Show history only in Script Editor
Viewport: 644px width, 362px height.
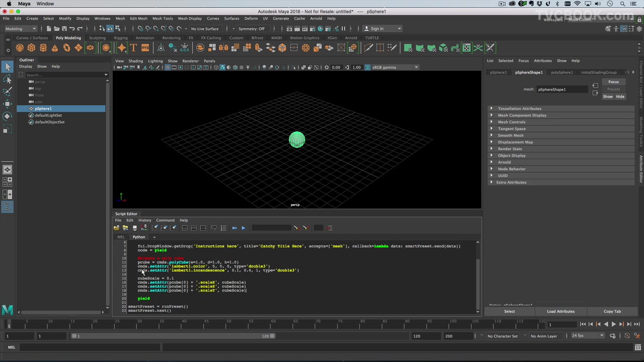[x=185, y=228]
